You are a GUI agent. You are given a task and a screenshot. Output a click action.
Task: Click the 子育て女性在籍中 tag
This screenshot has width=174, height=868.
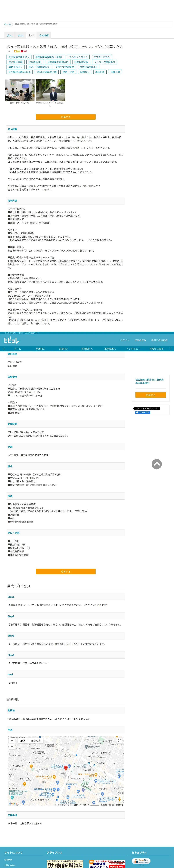tap(65, 67)
